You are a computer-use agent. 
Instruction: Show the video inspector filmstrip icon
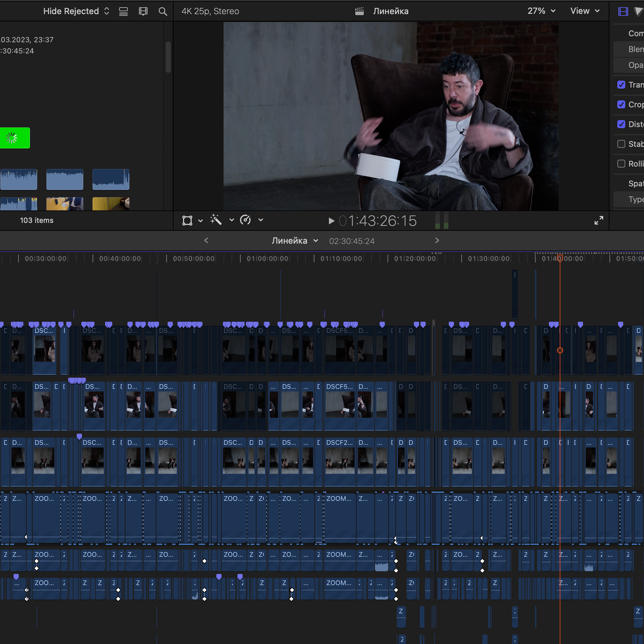coord(623,12)
